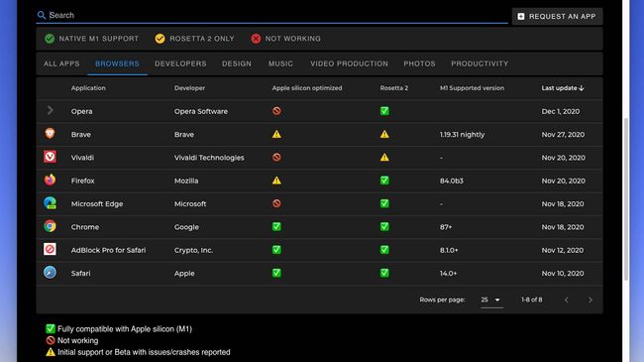Screen dimensions: 644x362
Task: Click the Firefox app icon
Action: click(50, 180)
